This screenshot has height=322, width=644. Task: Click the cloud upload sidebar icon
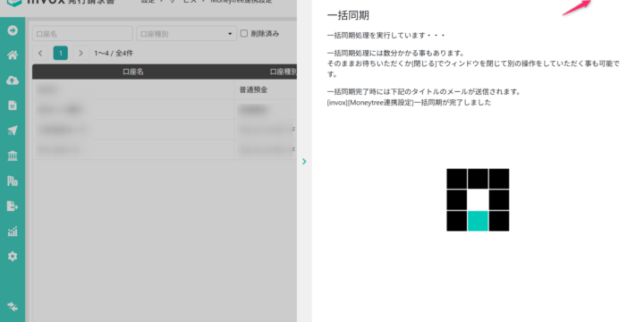13,80
